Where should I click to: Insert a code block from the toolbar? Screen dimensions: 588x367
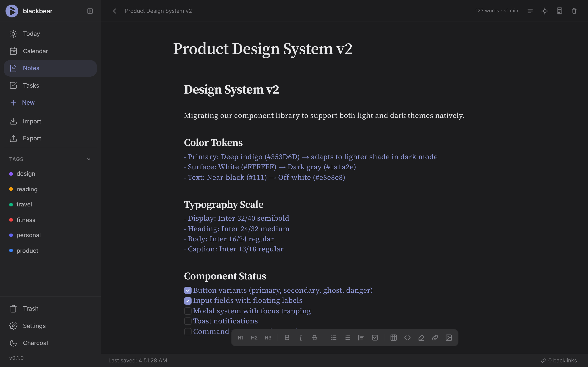click(407, 337)
